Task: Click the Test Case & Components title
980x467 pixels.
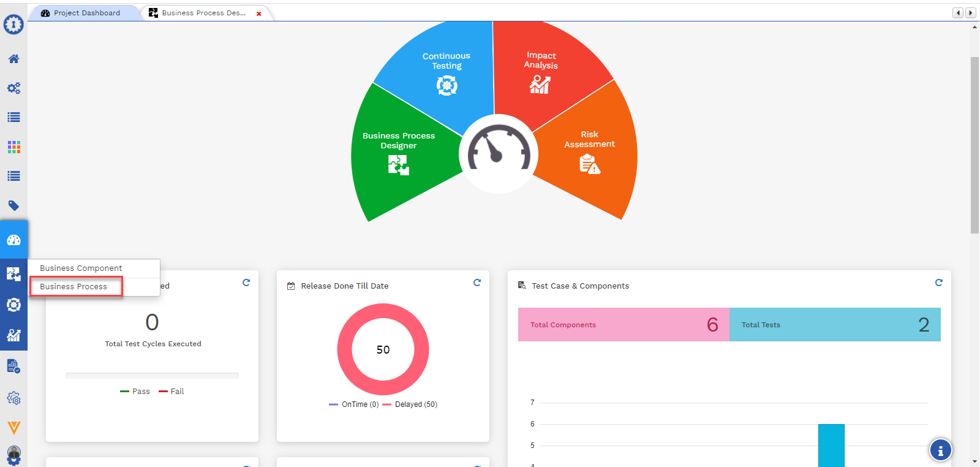Action: (580, 286)
